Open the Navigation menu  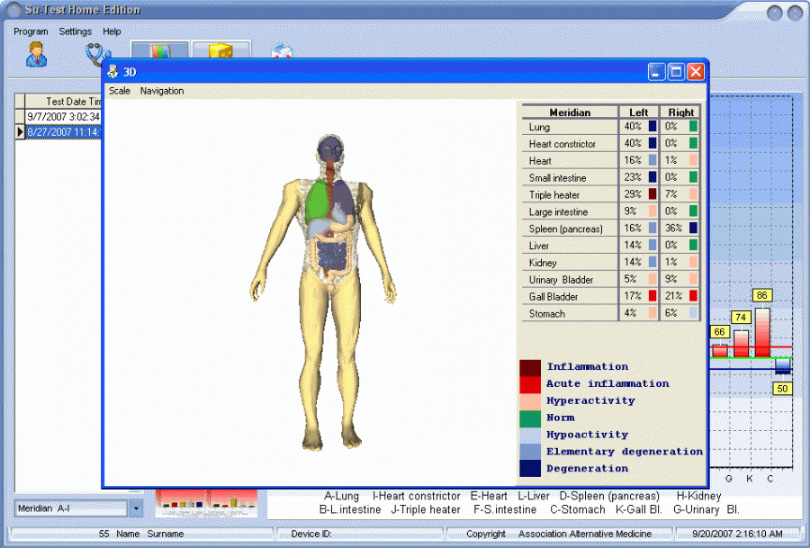pos(162,91)
